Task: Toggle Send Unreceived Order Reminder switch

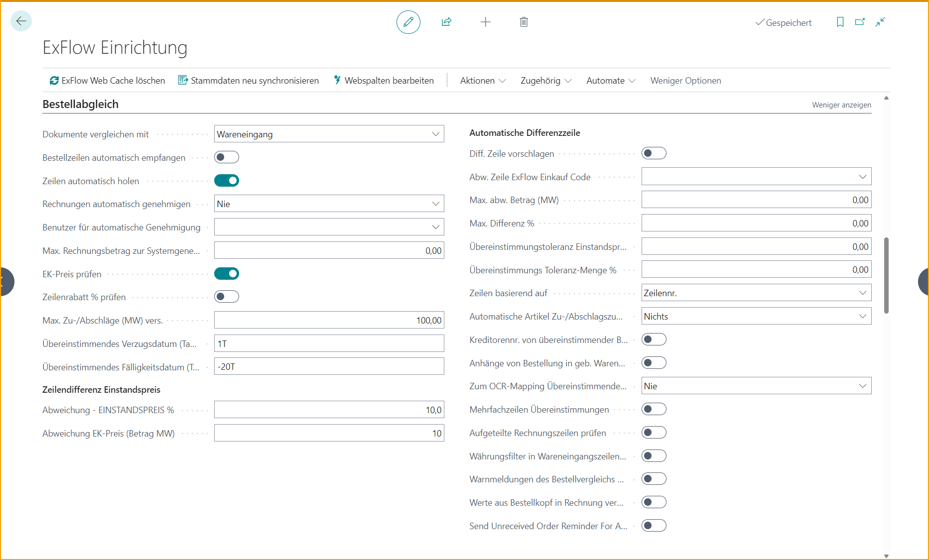Action: pos(654,526)
